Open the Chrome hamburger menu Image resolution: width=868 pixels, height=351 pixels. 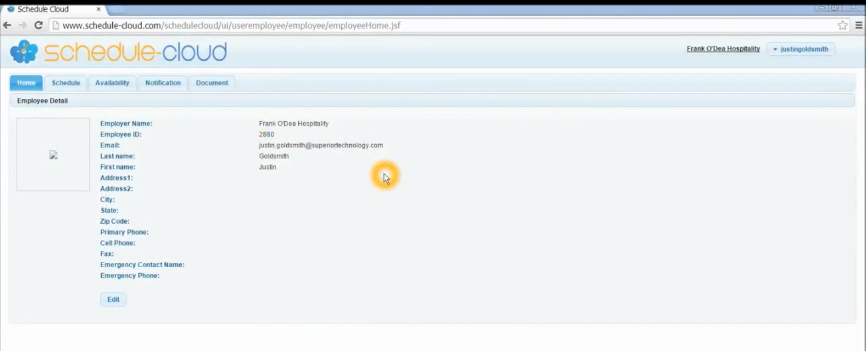pyautogui.click(x=859, y=25)
